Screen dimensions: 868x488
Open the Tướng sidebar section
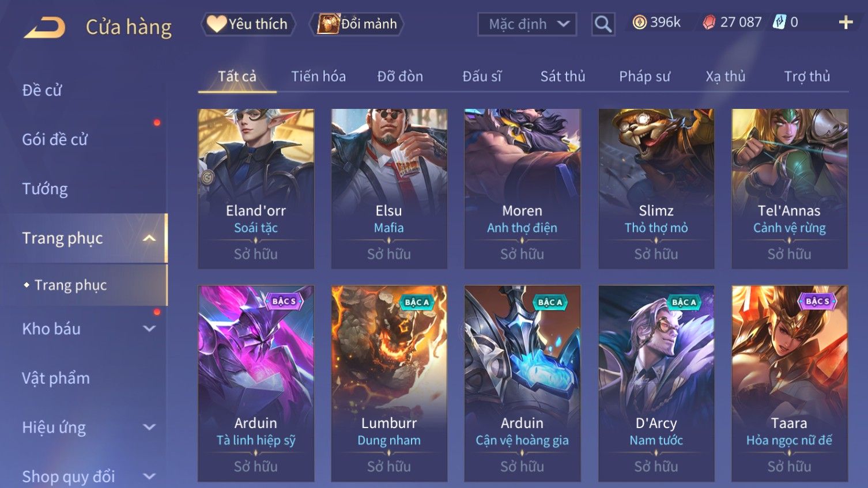(x=45, y=189)
